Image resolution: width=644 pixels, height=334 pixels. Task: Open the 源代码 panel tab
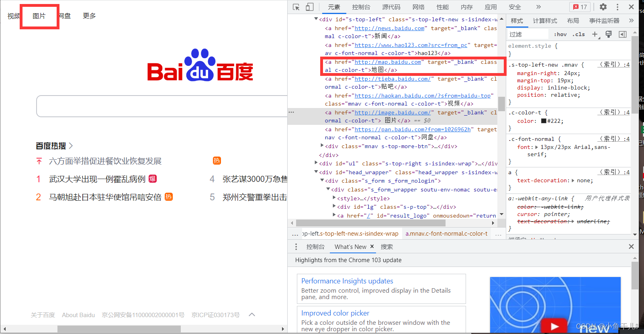(x=391, y=7)
